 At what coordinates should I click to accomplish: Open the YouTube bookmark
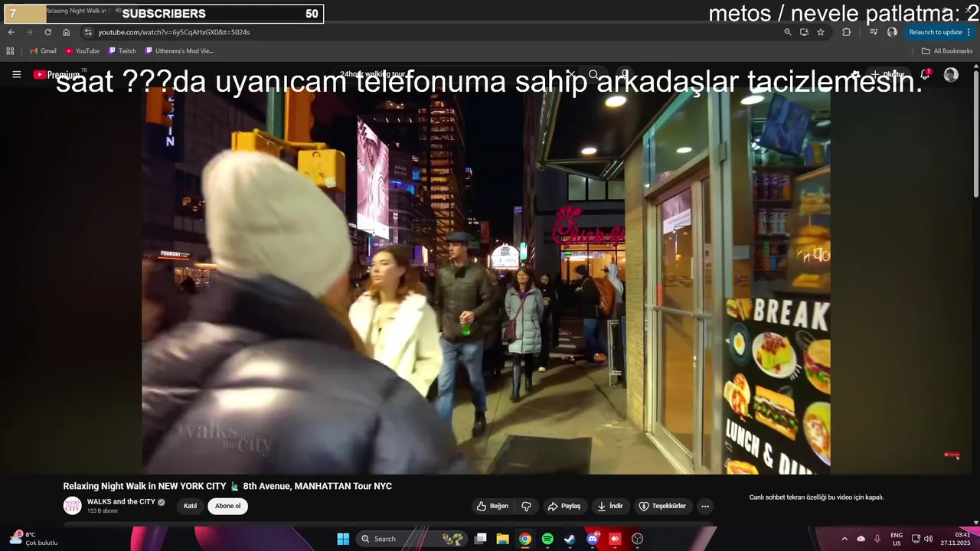[82, 51]
